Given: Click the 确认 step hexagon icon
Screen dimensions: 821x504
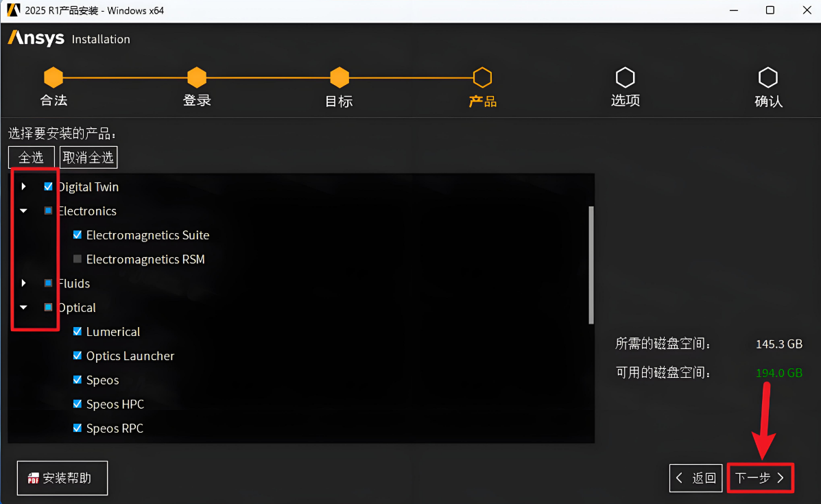Looking at the screenshot, I should pyautogui.click(x=768, y=77).
